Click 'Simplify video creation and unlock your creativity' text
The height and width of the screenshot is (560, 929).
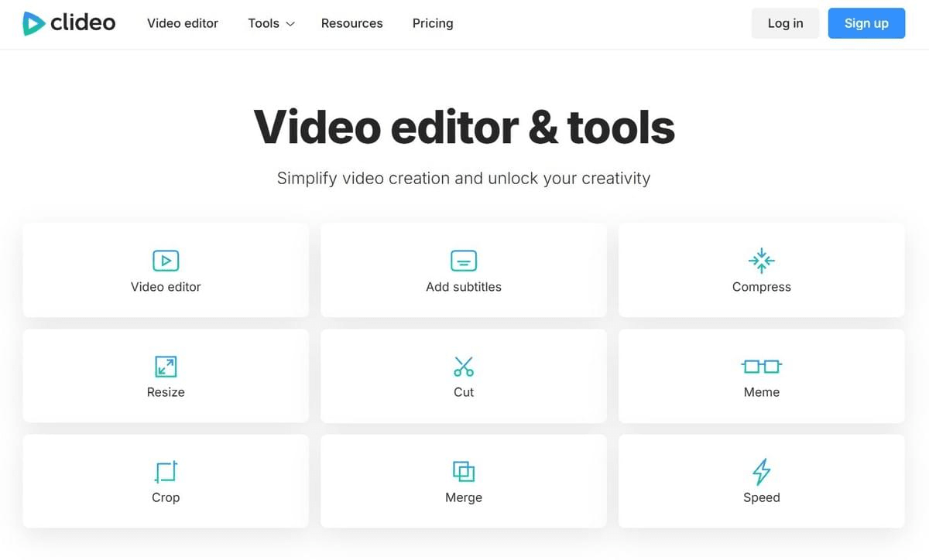tap(464, 179)
